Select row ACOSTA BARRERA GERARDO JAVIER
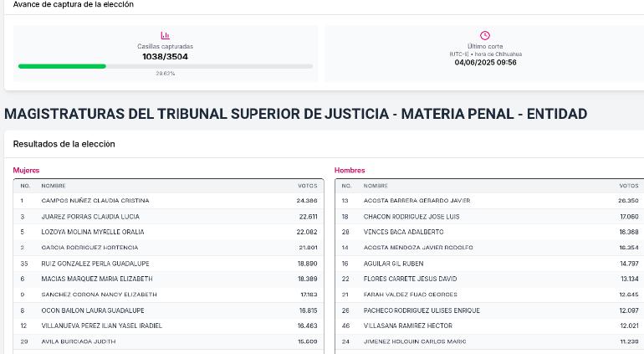 coord(489,201)
